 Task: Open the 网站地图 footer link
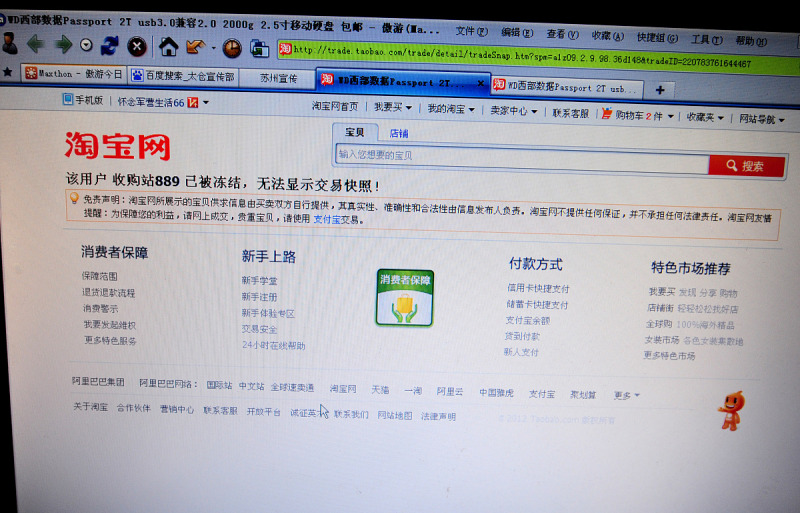[394, 416]
